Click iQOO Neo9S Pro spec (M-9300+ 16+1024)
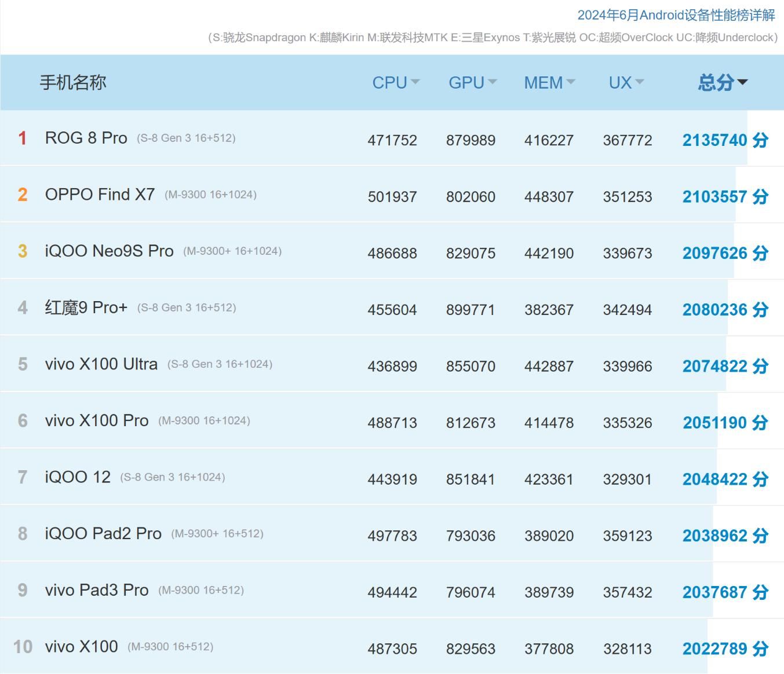The width and height of the screenshot is (784, 674). (232, 251)
